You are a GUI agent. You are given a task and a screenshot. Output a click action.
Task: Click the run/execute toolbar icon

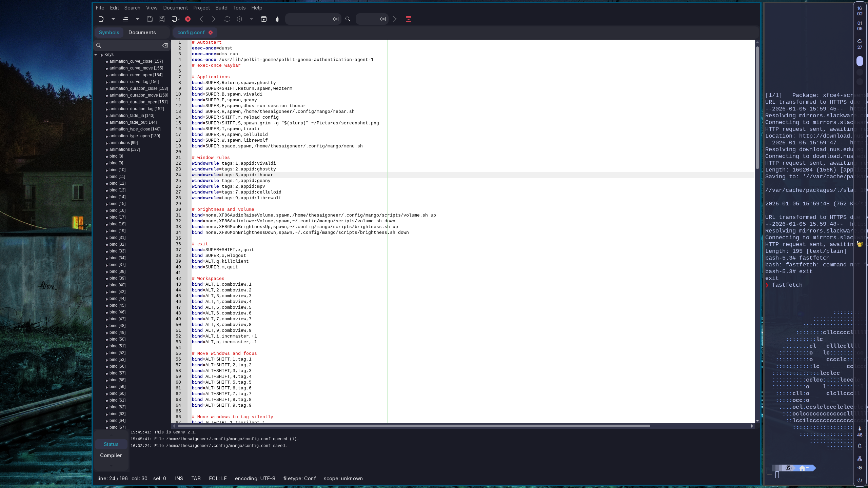[x=264, y=19]
